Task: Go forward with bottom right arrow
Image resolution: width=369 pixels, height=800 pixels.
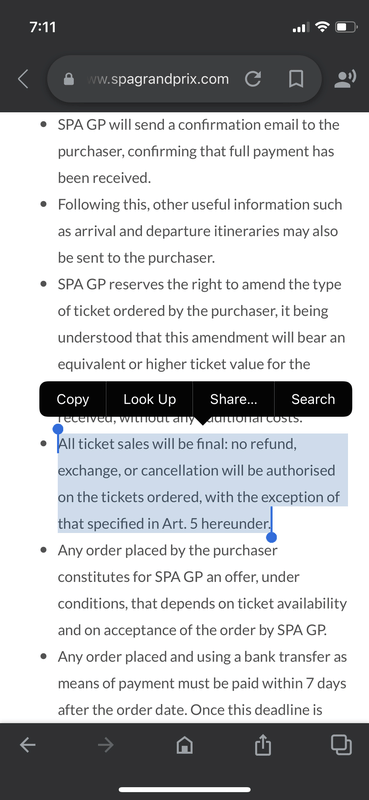Action: click(x=106, y=745)
